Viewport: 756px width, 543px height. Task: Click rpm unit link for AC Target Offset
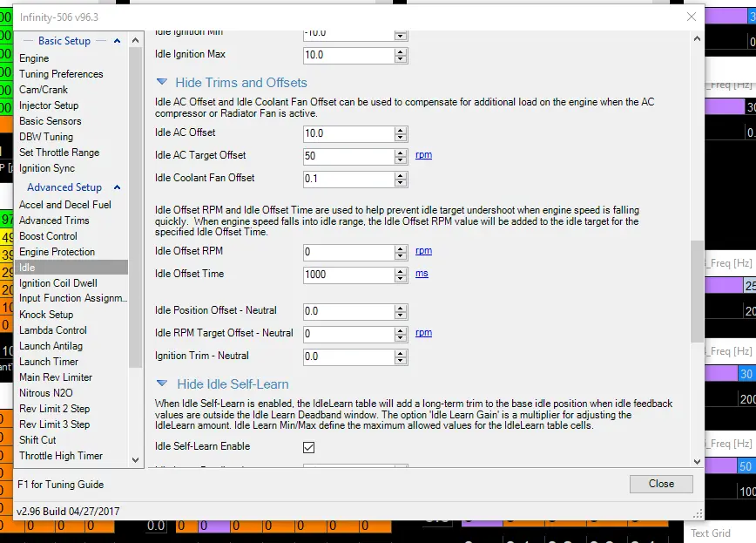point(423,155)
